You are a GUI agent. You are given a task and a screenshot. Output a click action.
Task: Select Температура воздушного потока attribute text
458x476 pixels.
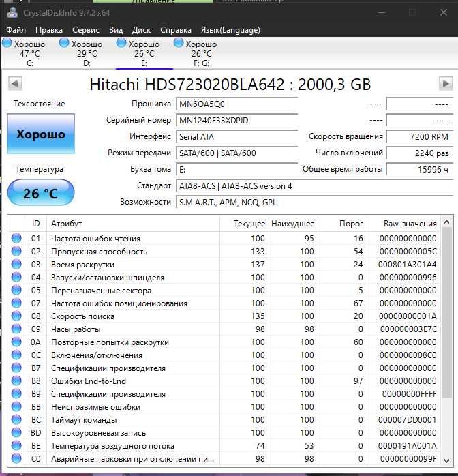click(112, 446)
